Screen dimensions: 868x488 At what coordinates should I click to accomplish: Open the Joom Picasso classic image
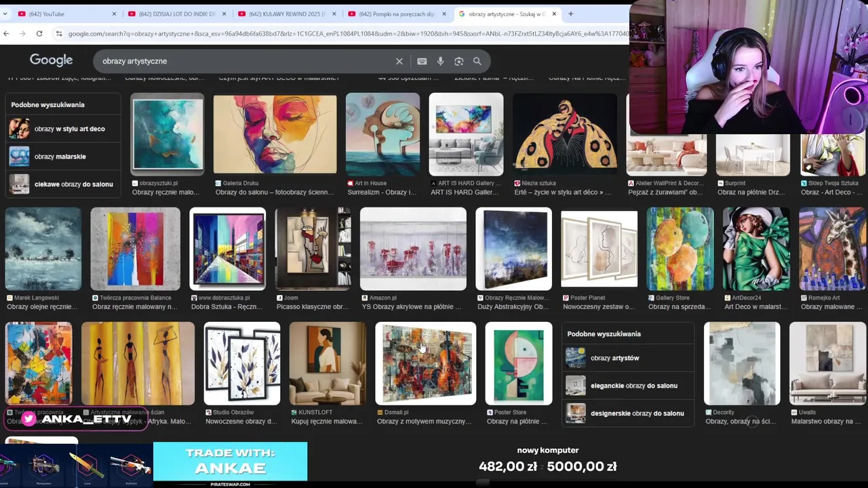coord(313,249)
